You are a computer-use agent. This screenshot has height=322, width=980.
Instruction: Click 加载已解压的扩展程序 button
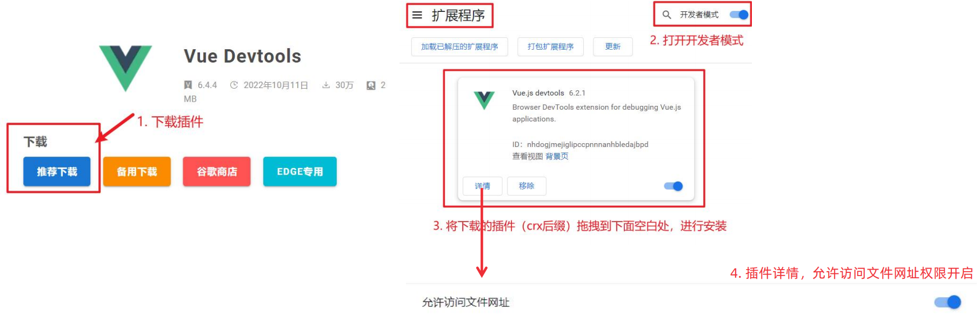[x=459, y=46]
